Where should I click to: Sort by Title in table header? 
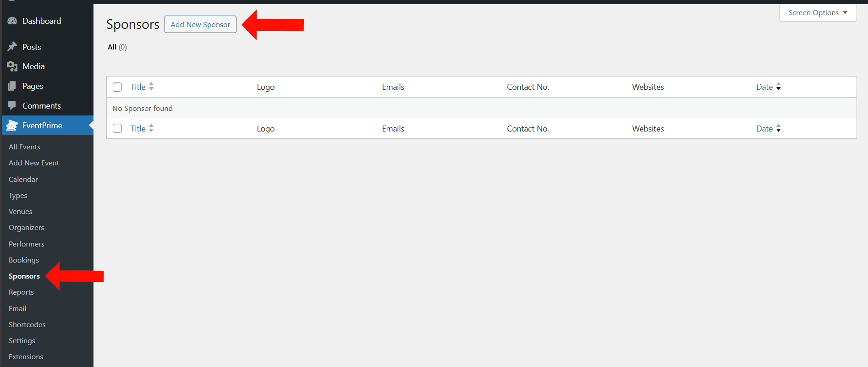(138, 87)
